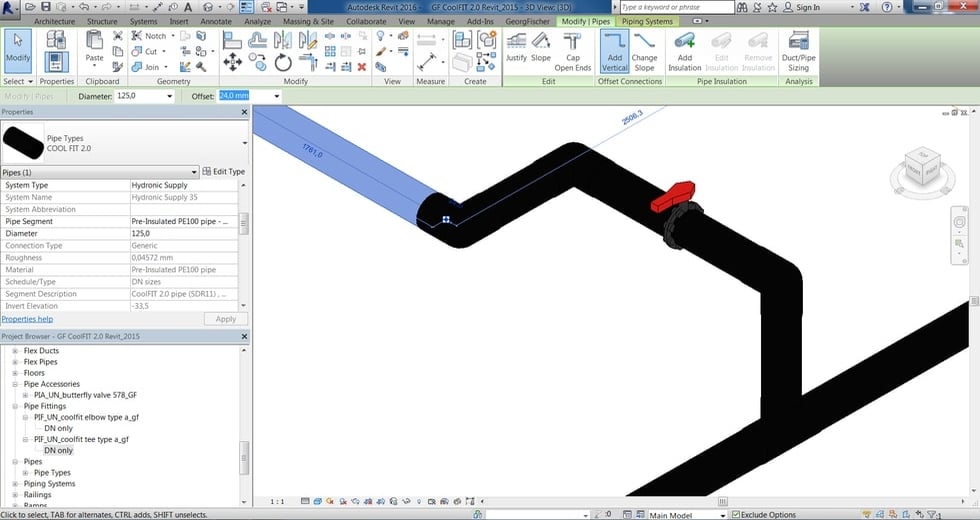Screen dimensions: 980x520
Task: Switch to the Architecture ribbon tab
Action: tap(54, 21)
